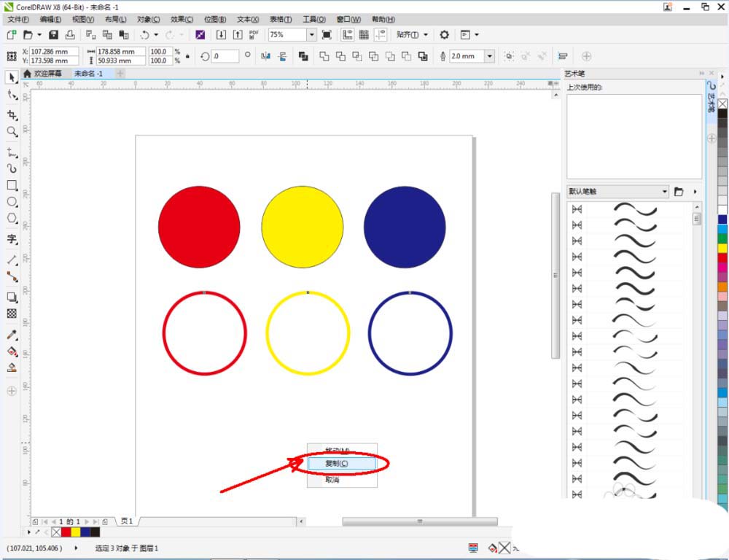Screen dimensions: 729x560
Task: Expand the application launcher dropdown arrow
Action: [x=477, y=35]
